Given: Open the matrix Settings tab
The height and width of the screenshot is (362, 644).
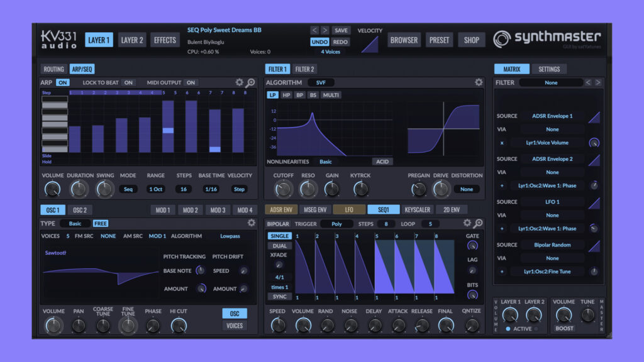Looking at the screenshot, I should pos(549,69).
